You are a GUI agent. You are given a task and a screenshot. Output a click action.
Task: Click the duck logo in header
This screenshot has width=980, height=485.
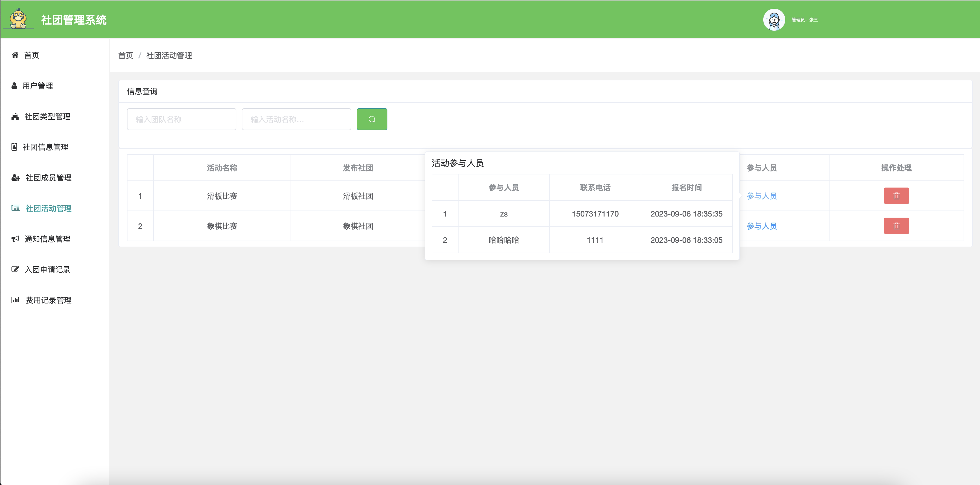click(18, 19)
